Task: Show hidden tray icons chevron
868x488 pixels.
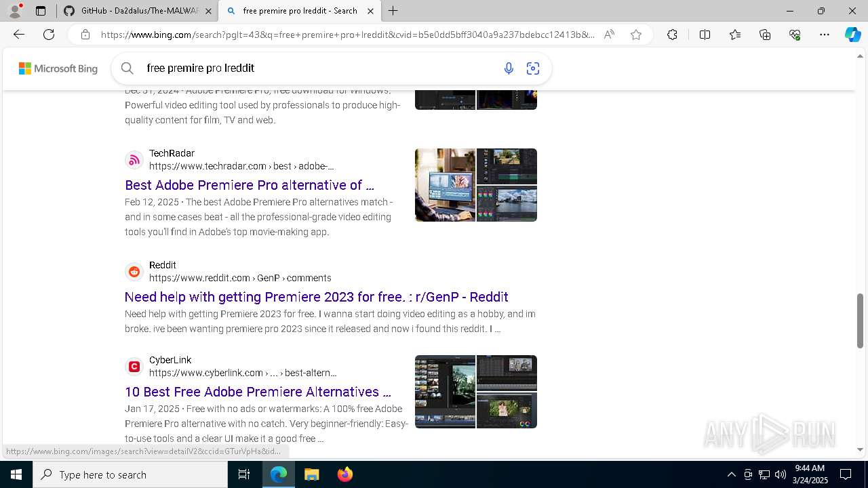Action: (x=731, y=474)
